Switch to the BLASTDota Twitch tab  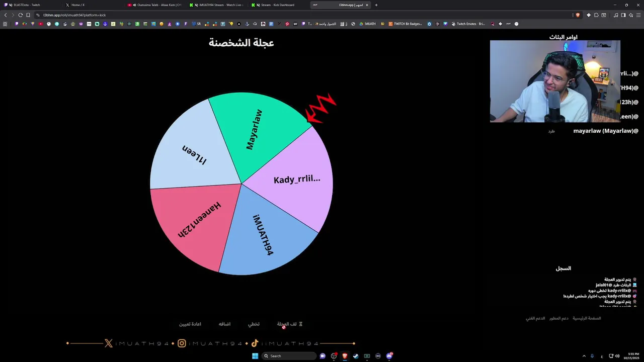pyautogui.click(x=30, y=5)
